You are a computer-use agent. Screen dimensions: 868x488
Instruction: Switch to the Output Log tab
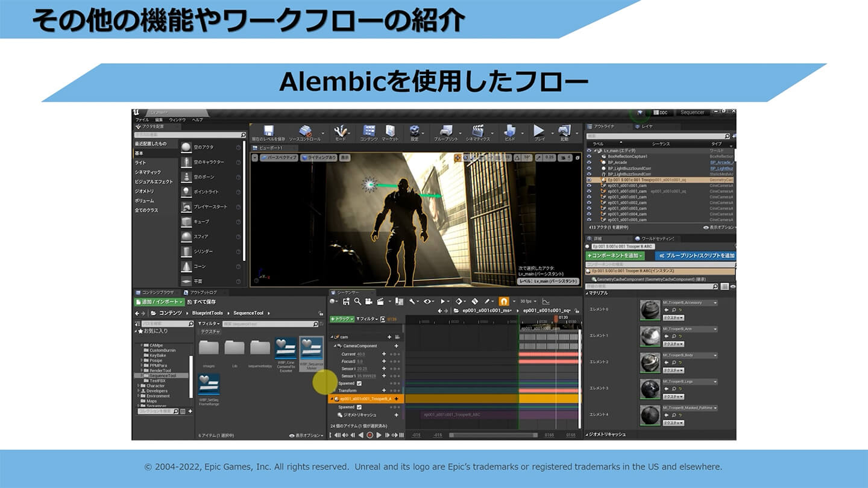pyautogui.click(x=203, y=292)
